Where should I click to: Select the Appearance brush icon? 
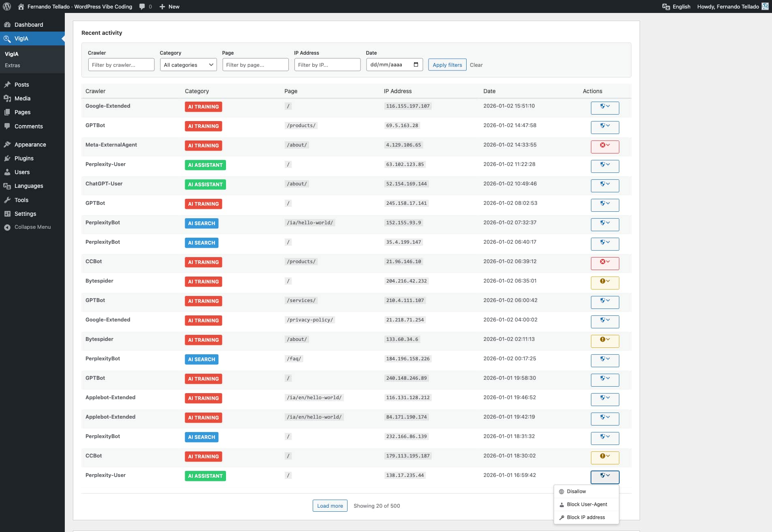8,144
